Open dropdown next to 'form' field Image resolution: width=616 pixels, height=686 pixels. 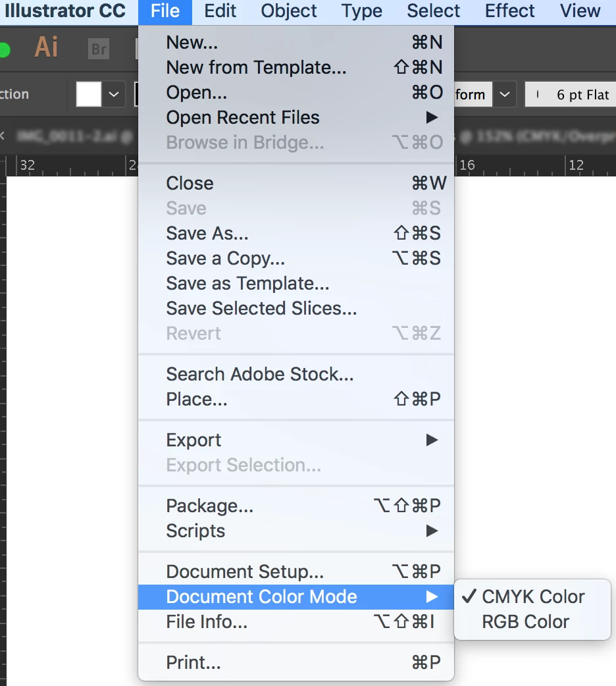tap(504, 94)
